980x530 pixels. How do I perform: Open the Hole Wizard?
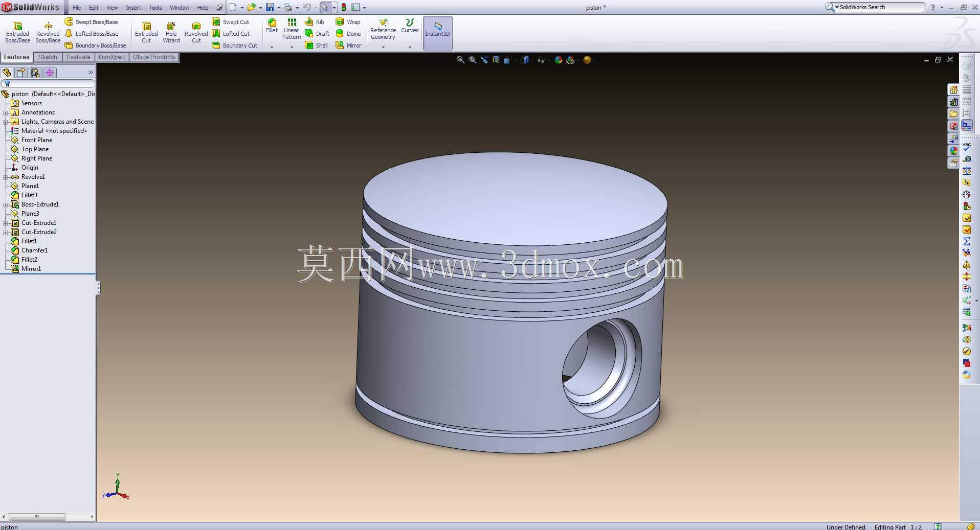(x=171, y=33)
